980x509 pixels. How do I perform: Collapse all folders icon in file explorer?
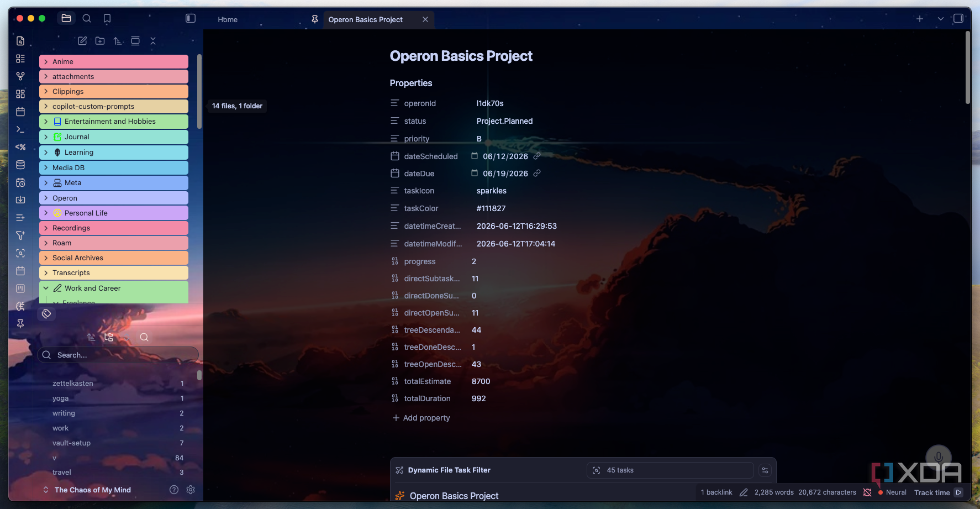coord(153,41)
